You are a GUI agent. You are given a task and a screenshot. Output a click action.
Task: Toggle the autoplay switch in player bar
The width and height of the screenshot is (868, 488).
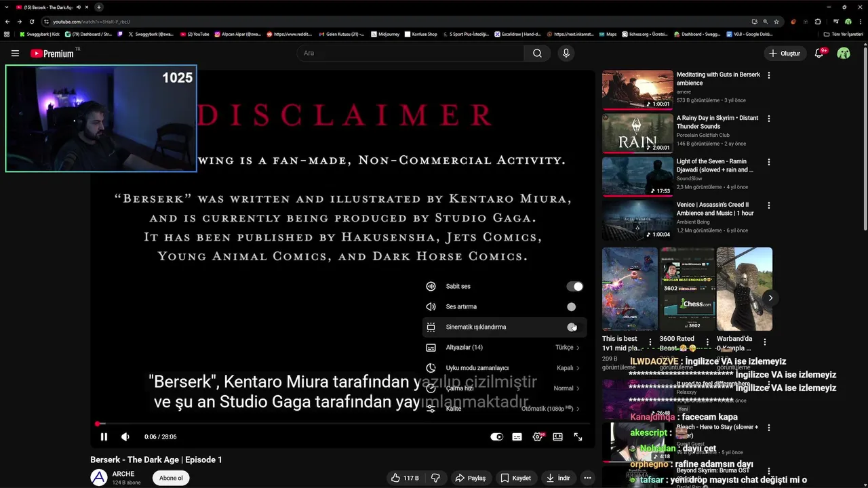pos(496,437)
